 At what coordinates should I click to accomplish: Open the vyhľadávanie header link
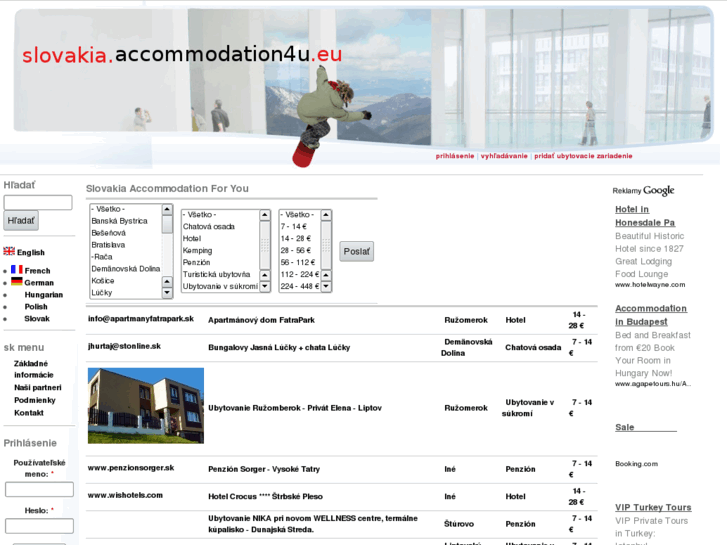click(x=504, y=156)
